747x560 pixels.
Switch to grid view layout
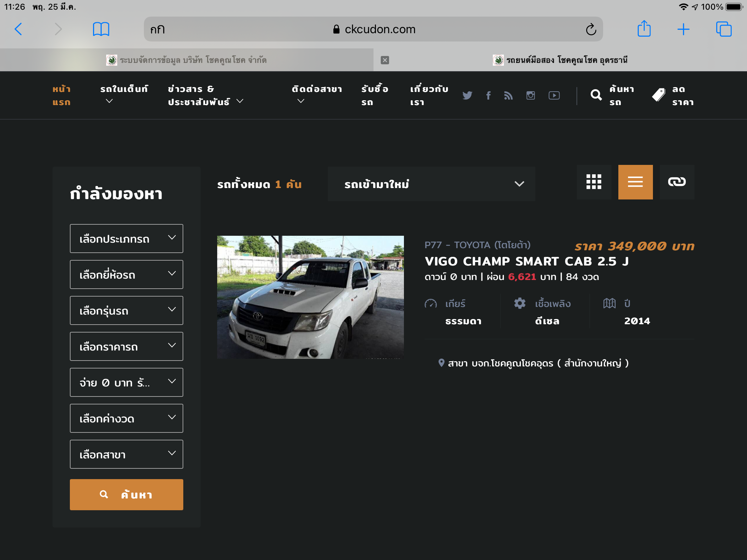tap(594, 182)
